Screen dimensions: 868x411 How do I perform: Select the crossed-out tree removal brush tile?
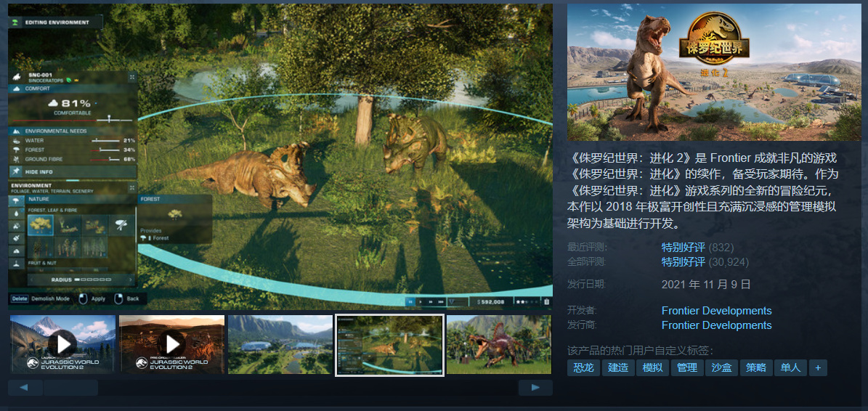pyautogui.click(x=121, y=225)
